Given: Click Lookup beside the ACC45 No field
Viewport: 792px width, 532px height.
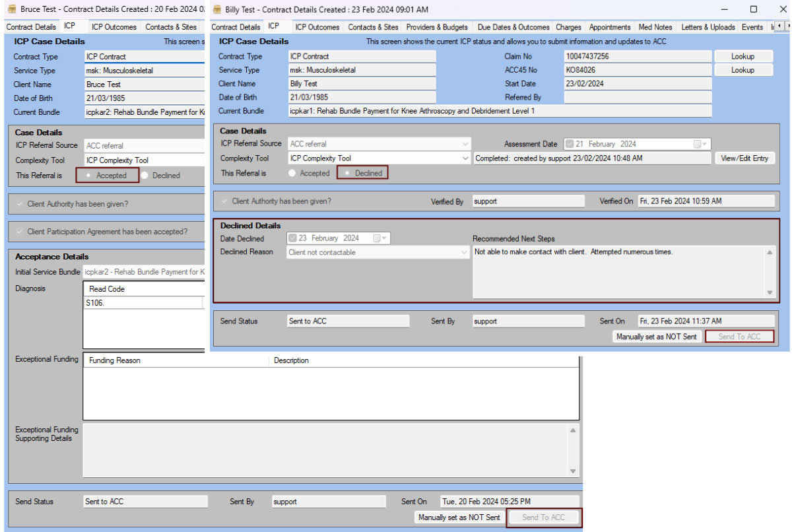Looking at the screenshot, I should point(744,69).
